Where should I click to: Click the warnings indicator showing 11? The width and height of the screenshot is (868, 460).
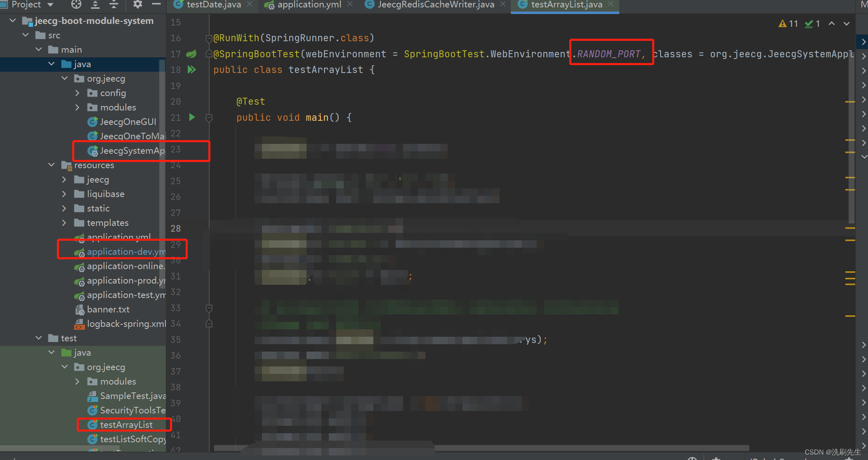click(x=788, y=24)
